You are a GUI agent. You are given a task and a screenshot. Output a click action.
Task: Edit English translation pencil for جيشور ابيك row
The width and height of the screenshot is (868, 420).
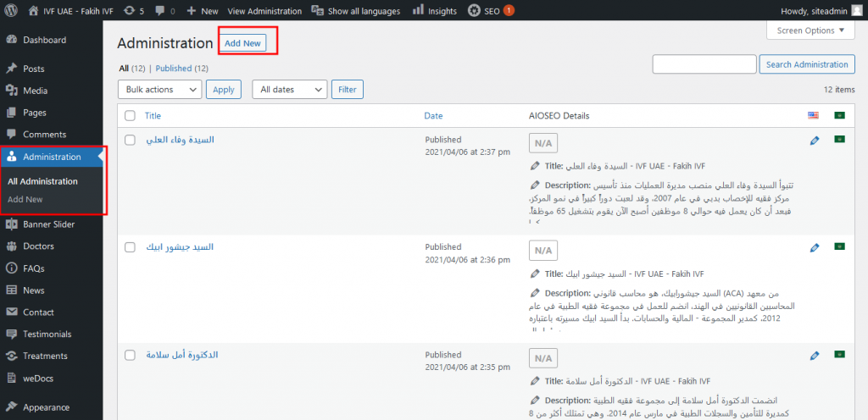point(814,247)
